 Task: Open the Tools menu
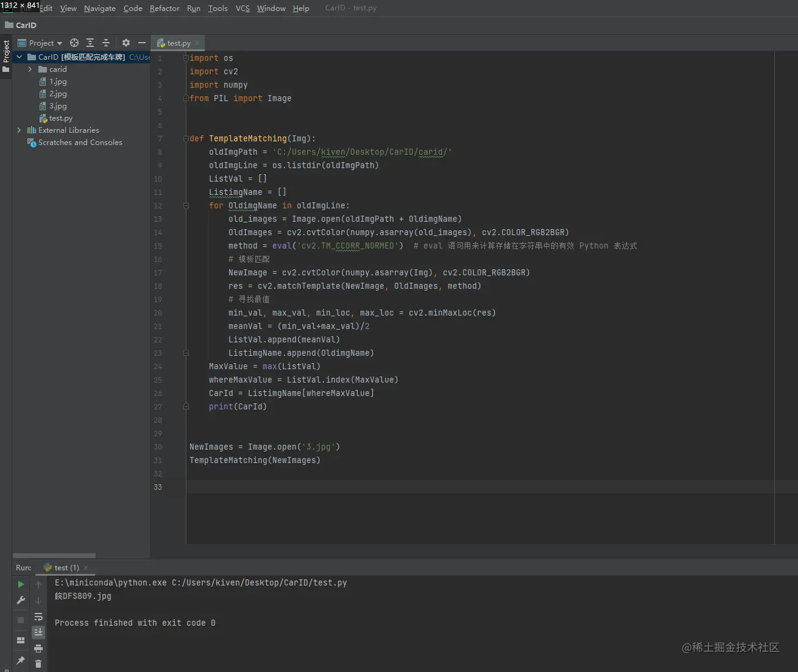click(x=217, y=8)
